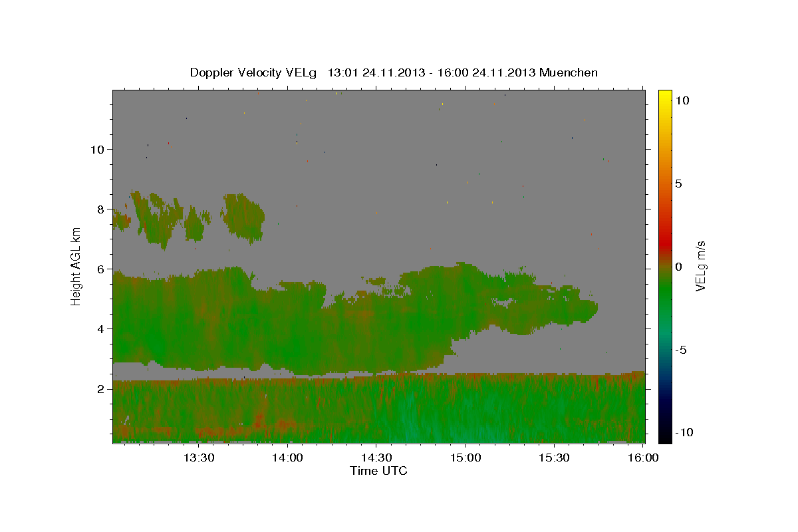Click the height tick label 6

(x=100, y=269)
